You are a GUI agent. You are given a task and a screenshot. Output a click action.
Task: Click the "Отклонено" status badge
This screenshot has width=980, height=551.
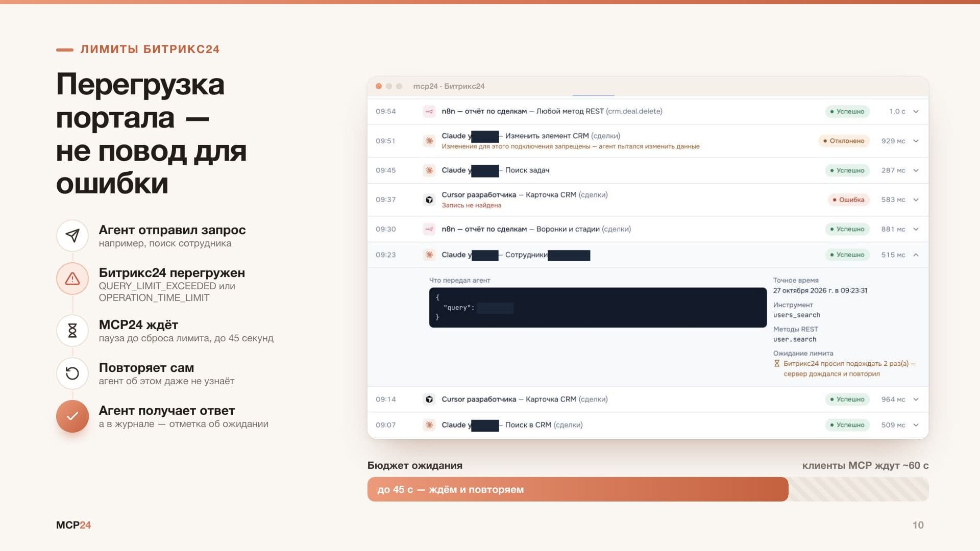[x=844, y=141]
